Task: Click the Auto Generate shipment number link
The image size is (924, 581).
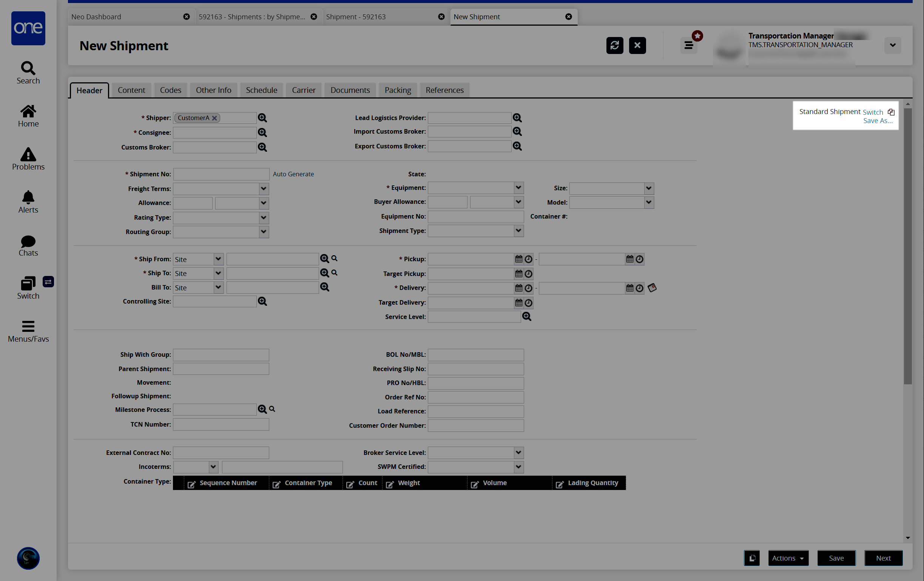Action: (293, 173)
